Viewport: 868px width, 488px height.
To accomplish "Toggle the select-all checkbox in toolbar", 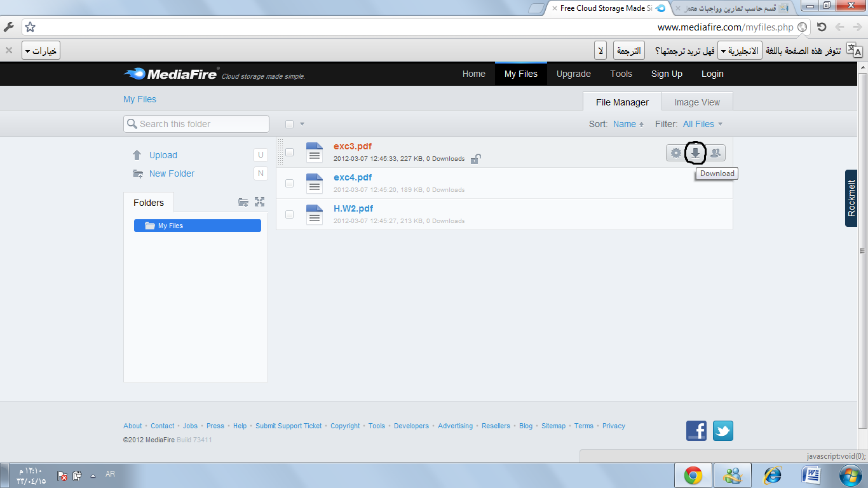I will (x=290, y=124).
